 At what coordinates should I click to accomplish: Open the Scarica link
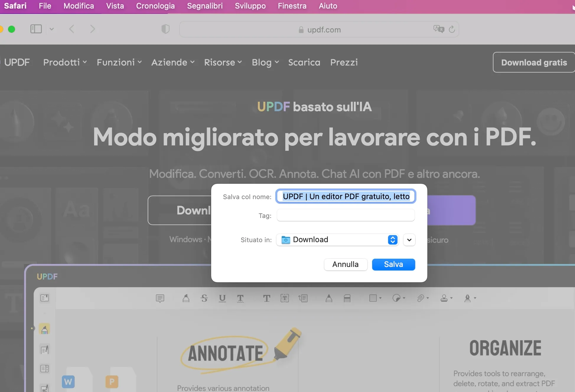coord(304,62)
